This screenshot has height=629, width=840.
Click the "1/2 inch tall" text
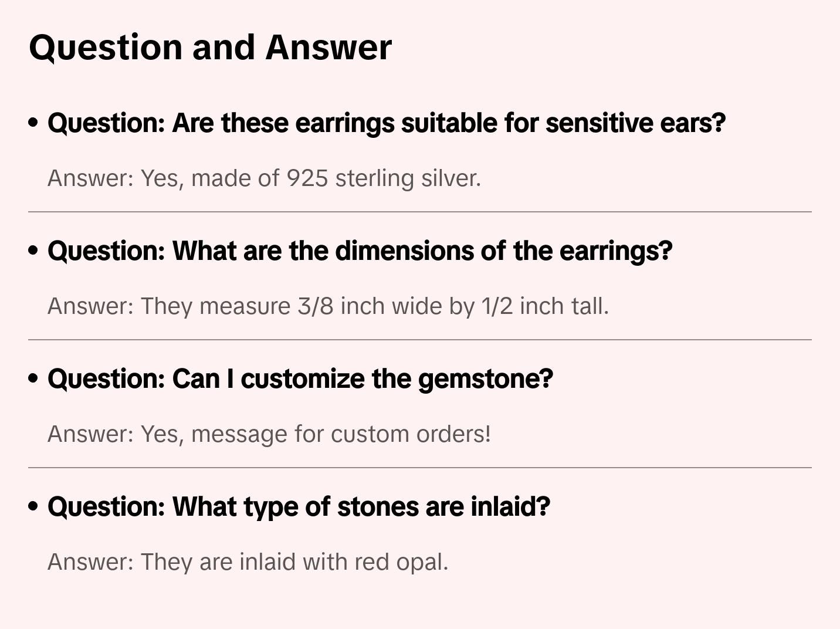pyautogui.click(x=544, y=306)
